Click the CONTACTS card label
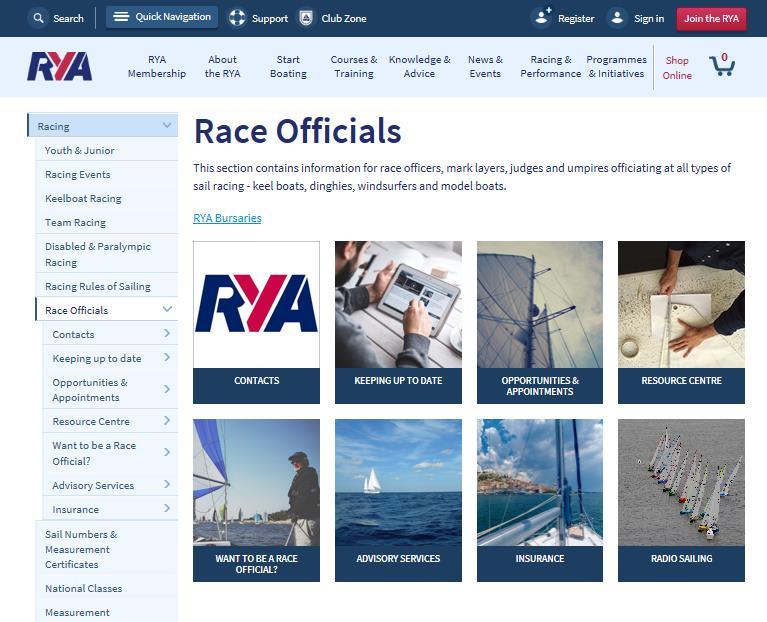 256,380
